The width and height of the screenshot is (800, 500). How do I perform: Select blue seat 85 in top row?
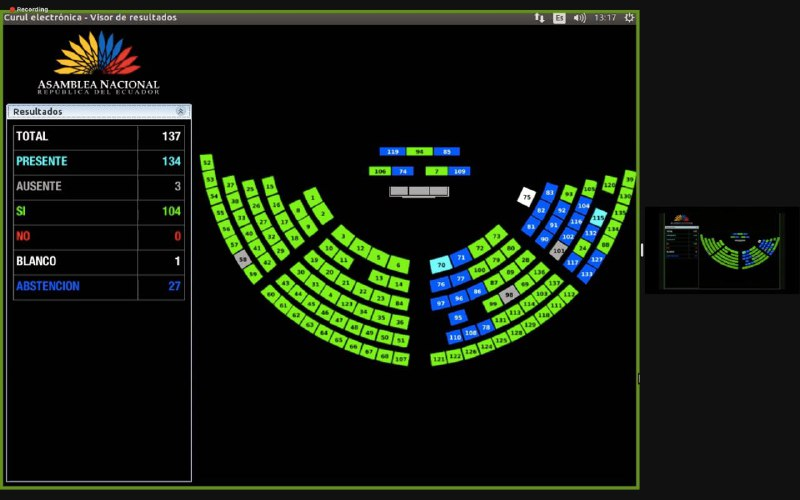click(447, 152)
